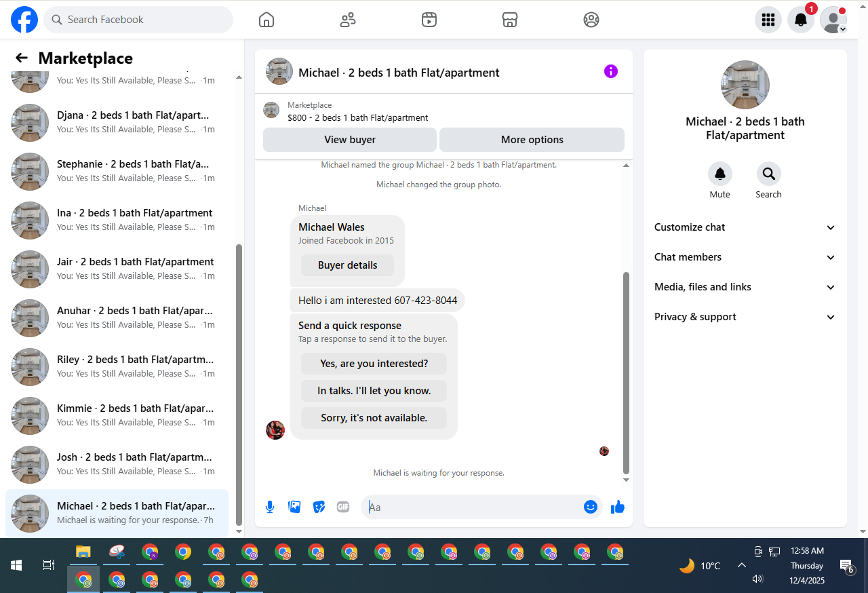Open the Facebook logo home link
This screenshot has height=593, width=868.
point(24,20)
